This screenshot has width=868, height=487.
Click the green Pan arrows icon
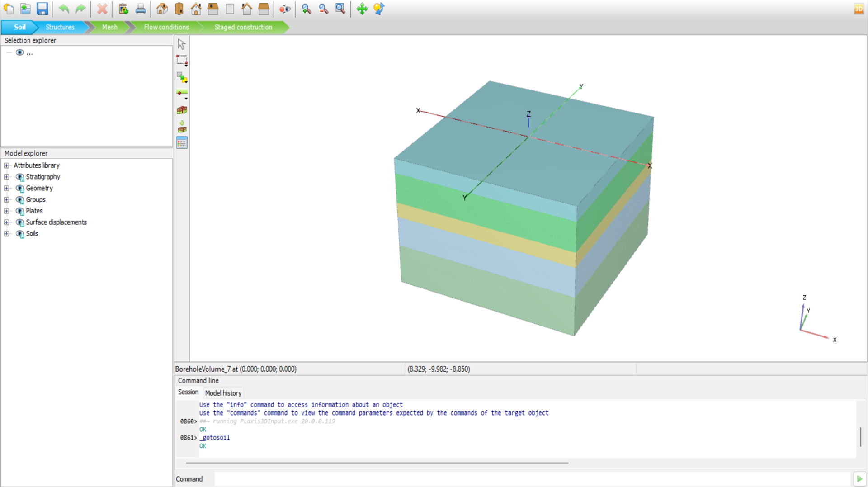pos(362,9)
